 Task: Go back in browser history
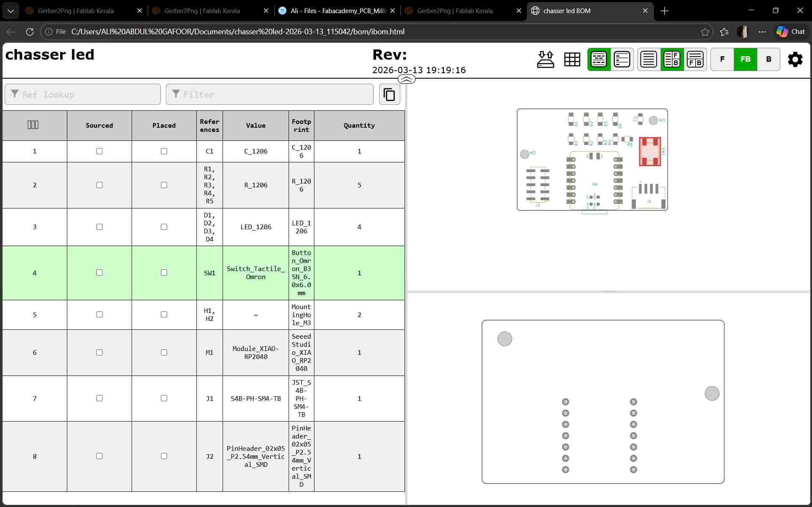[11, 32]
